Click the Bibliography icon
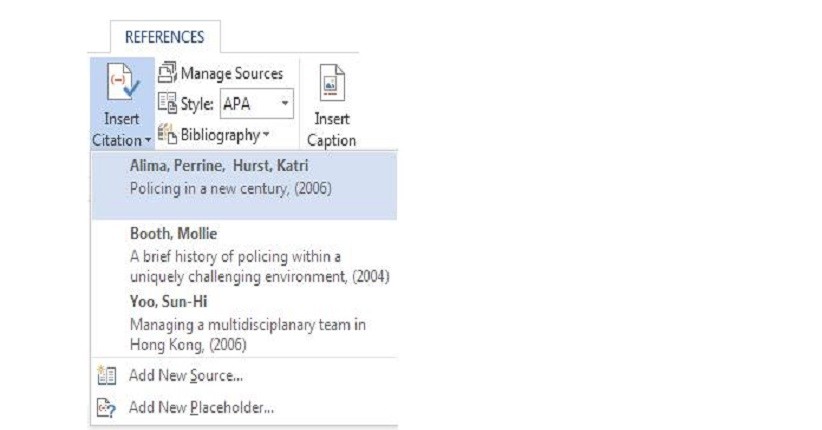The height and width of the screenshot is (430, 822). [x=167, y=134]
